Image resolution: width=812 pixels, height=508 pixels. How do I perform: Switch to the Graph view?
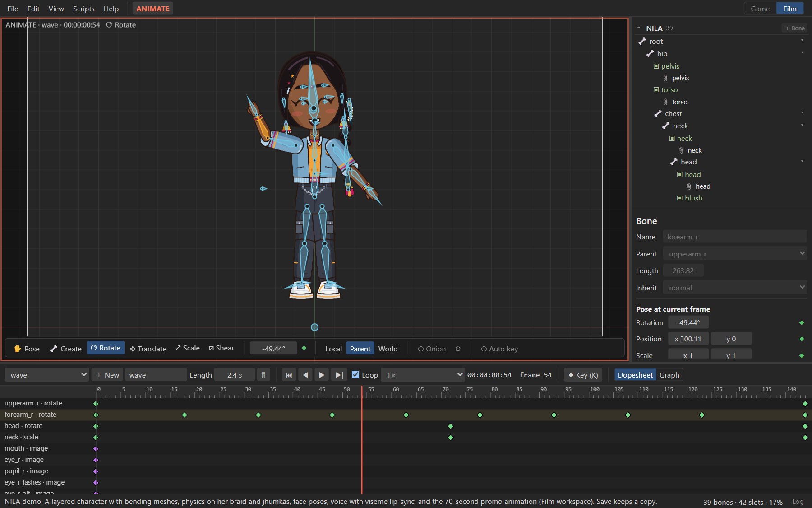(669, 375)
